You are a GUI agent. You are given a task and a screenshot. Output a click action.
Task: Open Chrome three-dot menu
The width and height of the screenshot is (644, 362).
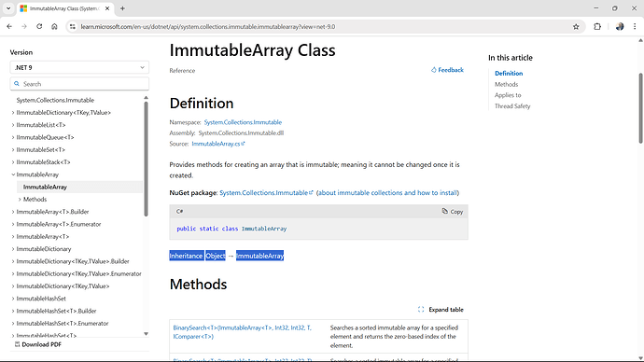[x=635, y=27]
